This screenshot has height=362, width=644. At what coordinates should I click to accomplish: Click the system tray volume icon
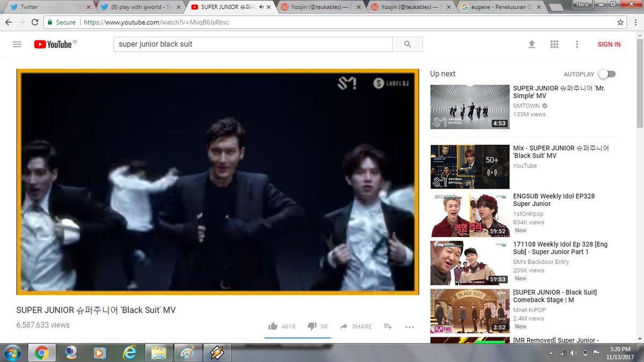[574, 353]
